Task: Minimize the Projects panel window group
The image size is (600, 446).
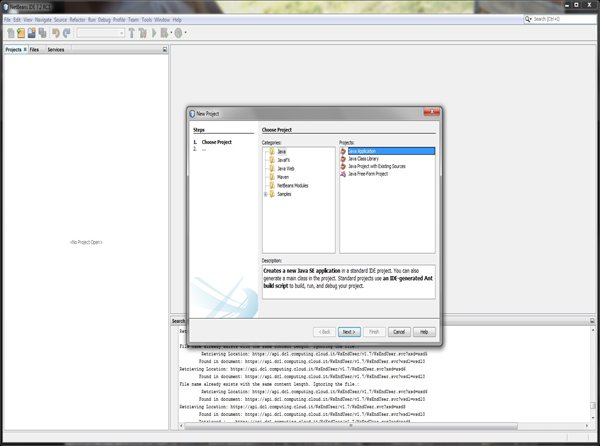Action: 165,50
